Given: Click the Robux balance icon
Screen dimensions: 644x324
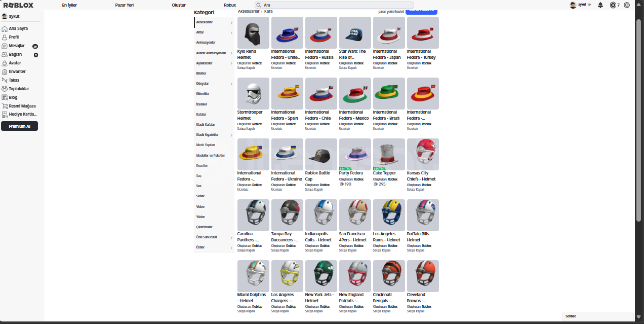Looking at the screenshot, I should pos(613,5).
